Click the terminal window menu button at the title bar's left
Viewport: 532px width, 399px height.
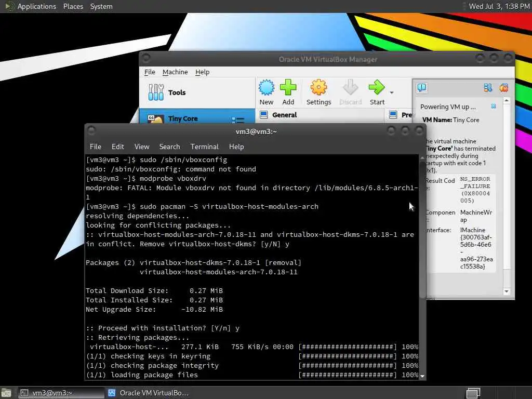91,130
